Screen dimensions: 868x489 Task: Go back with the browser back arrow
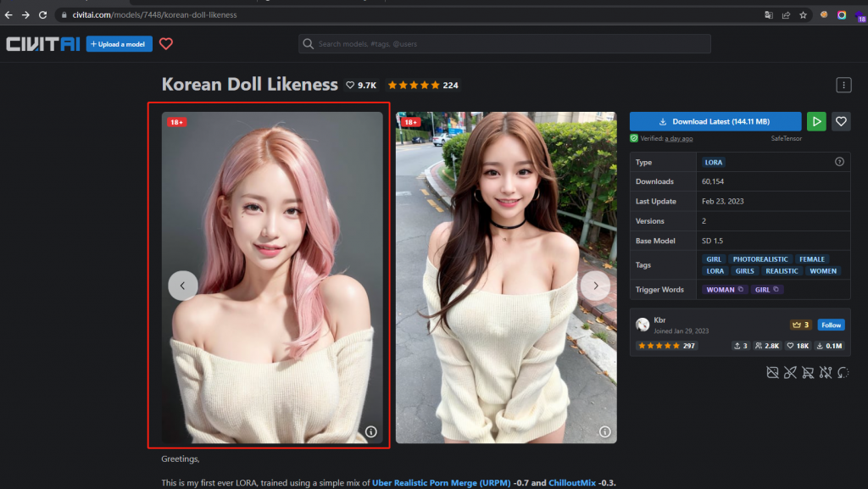[x=8, y=15]
